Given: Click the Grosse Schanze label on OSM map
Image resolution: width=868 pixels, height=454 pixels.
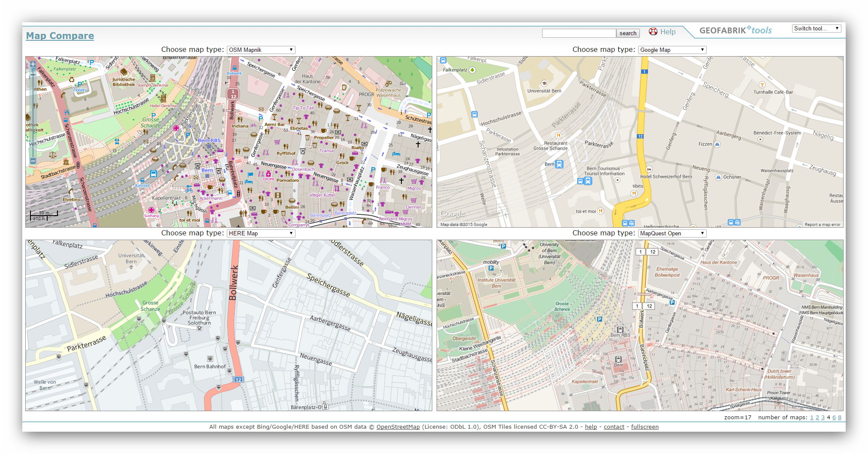Looking at the screenshot, I should coord(151,122).
